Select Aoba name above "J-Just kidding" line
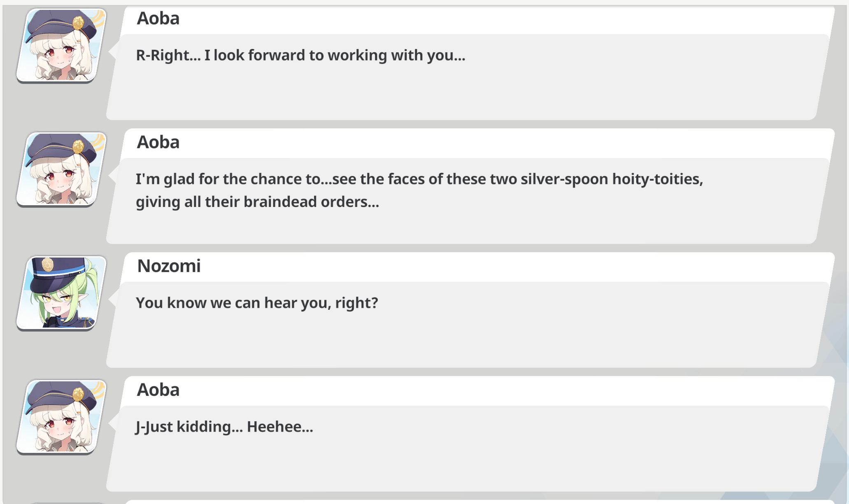Screen dimensions: 849x504 click(158, 390)
